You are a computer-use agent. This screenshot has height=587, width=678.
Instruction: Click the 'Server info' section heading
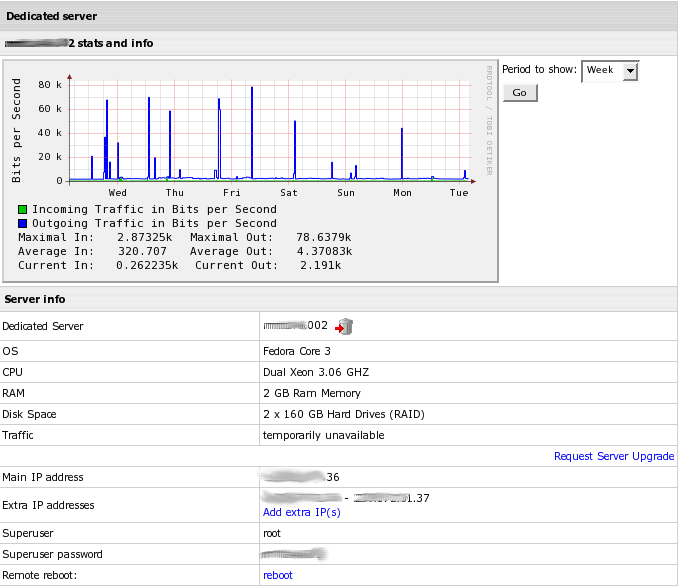click(35, 299)
